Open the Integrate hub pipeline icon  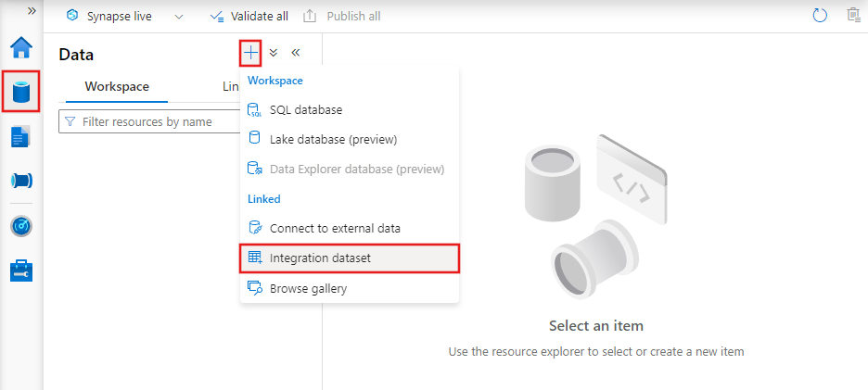pyautogui.click(x=21, y=181)
